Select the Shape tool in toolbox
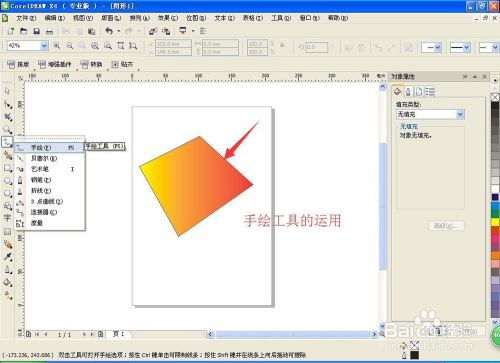The width and height of the screenshot is (500, 363). click(x=7, y=104)
